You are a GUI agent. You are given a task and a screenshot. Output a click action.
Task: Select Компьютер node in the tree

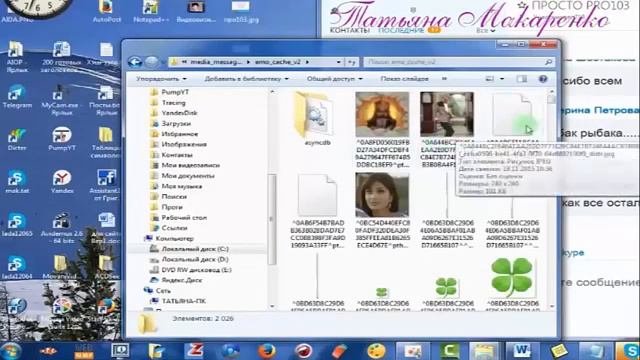174,238
